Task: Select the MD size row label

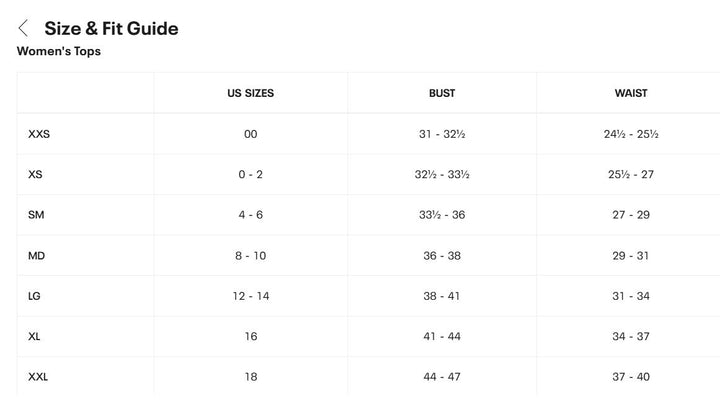Action: coord(36,256)
